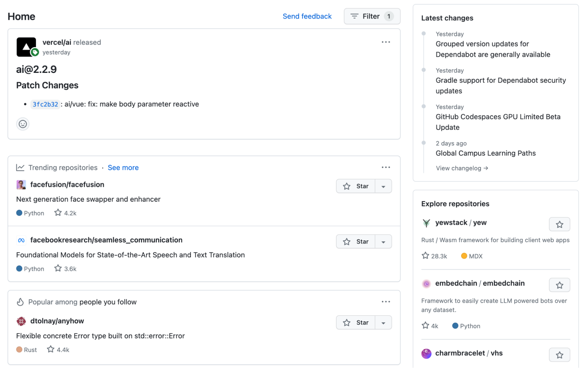Open star dropdown for dtolnay/anyhow
Viewport: 588px width, 368px height.
[x=383, y=322]
